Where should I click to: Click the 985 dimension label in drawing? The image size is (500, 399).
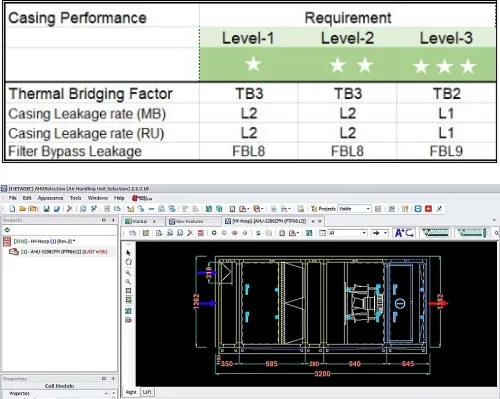[x=271, y=364]
